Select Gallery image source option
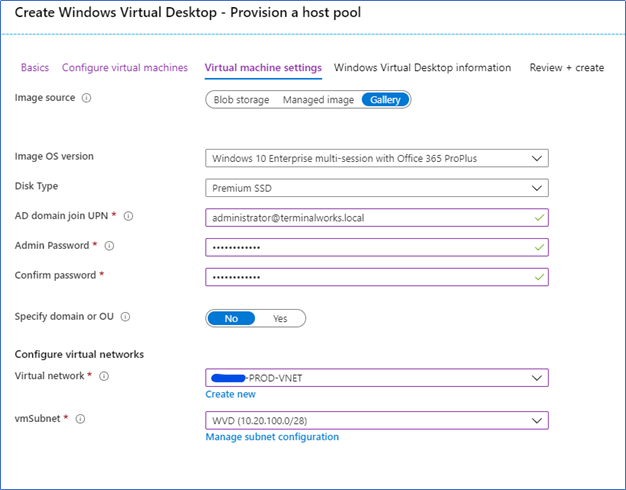The height and width of the screenshot is (490, 626). tap(385, 100)
